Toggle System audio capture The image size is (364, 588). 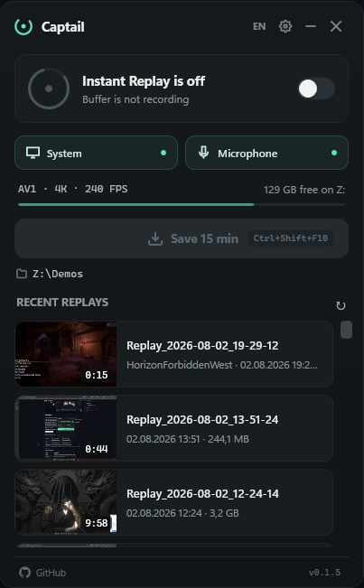coord(96,153)
